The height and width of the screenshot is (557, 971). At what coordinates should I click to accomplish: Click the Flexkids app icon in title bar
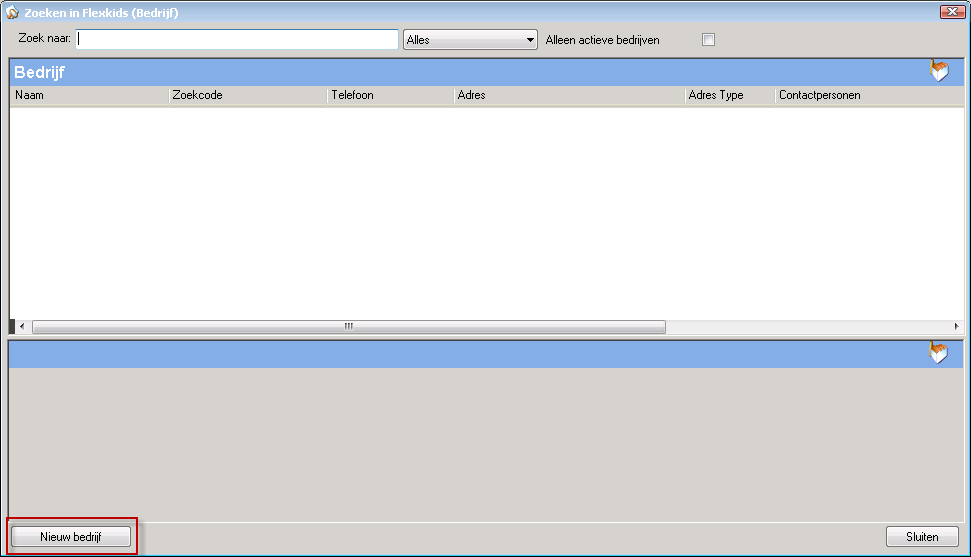(x=12, y=12)
